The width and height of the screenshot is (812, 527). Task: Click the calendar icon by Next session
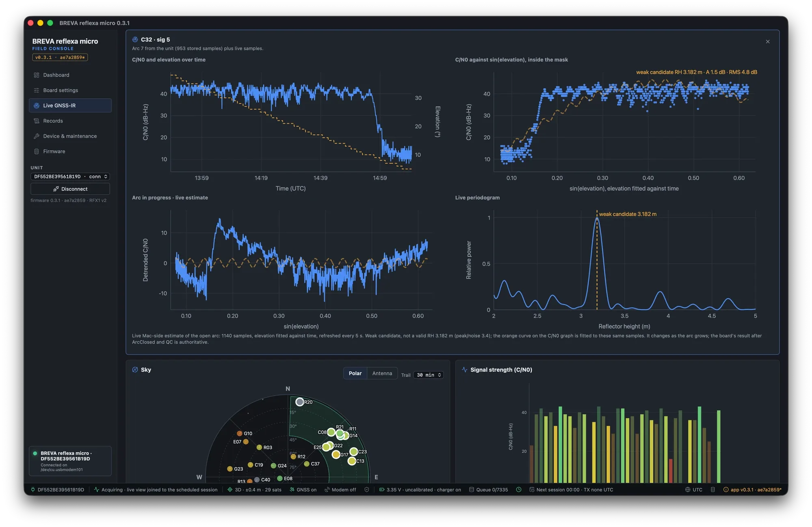531,490
